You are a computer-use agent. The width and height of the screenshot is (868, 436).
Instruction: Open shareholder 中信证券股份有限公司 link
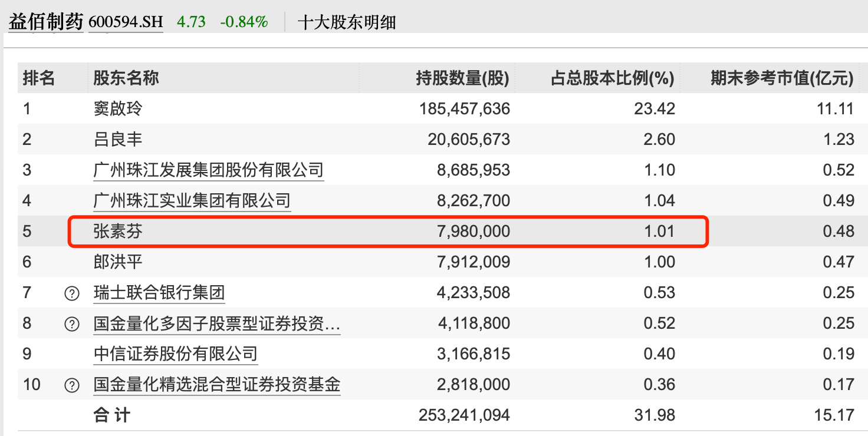click(176, 354)
